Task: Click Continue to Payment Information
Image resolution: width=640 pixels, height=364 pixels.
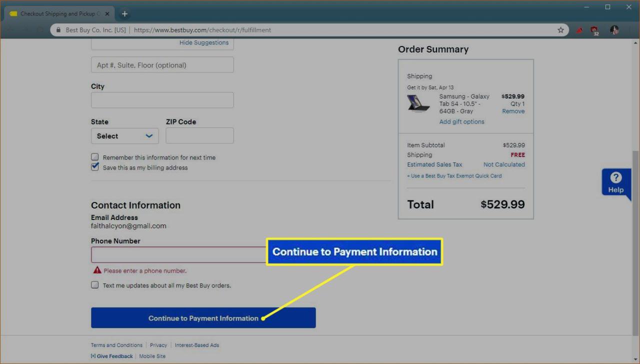Action: [x=203, y=317]
